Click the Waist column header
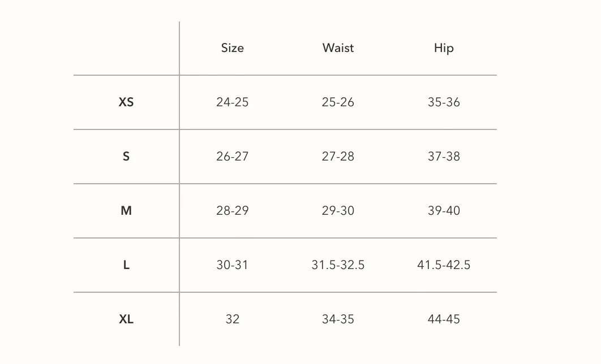Image resolution: width=601 pixels, height=364 pixels. [x=338, y=48]
